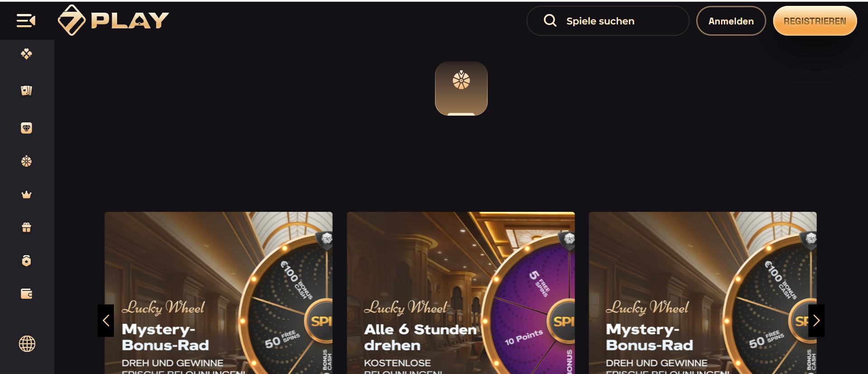Open the globe language selector
Viewport: 868px width, 374px height.
pos(27,344)
